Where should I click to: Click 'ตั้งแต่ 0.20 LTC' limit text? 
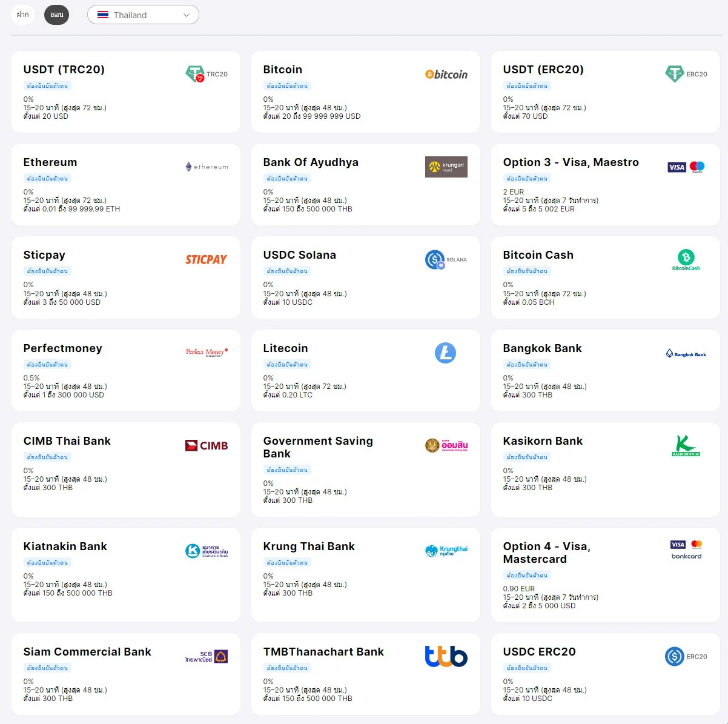[x=288, y=395]
